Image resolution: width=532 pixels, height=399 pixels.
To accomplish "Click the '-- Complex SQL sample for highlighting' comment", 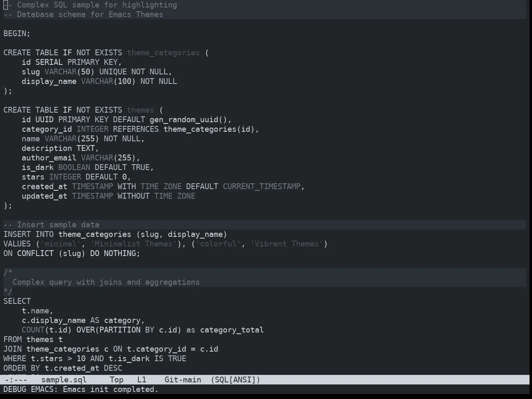I will pyautogui.click(x=90, y=5).
